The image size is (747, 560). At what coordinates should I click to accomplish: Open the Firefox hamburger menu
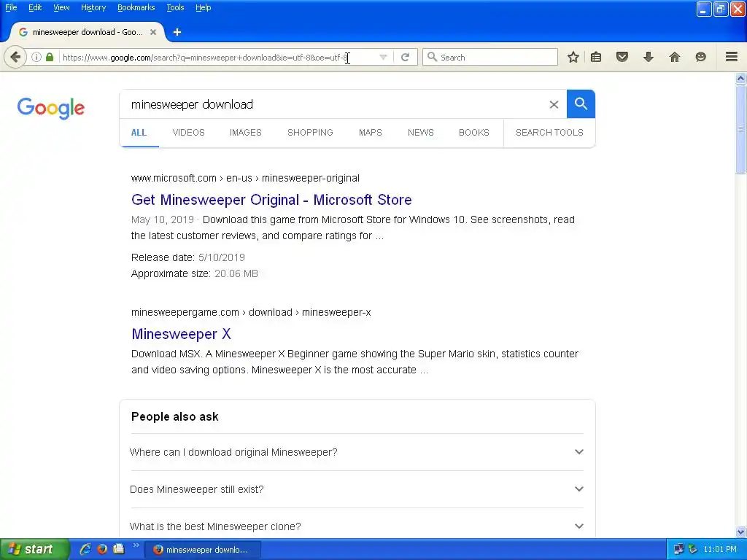click(x=732, y=57)
